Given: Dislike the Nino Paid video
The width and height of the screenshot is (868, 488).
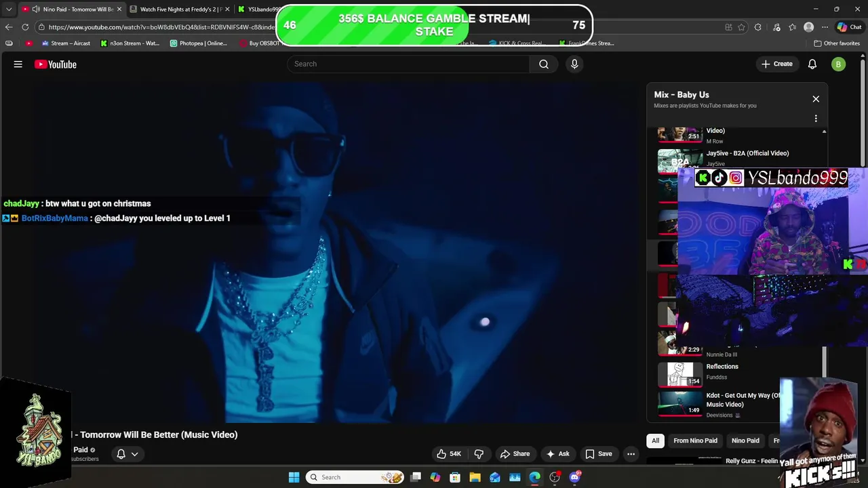Looking at the screenshot, I should (479, 454).
